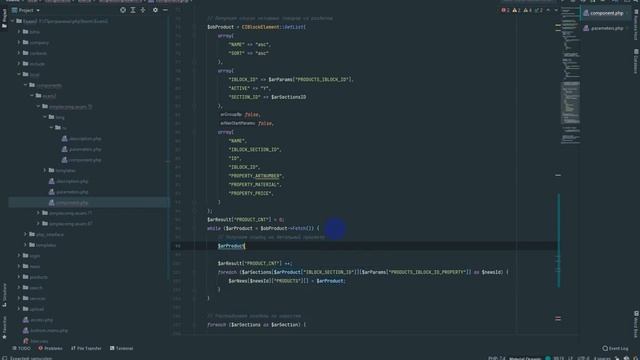This screenshot has width=640, height=360.
Task: Click $arResult["PRODUCT_CNT"] ++ line
Action: click(255, 263)
